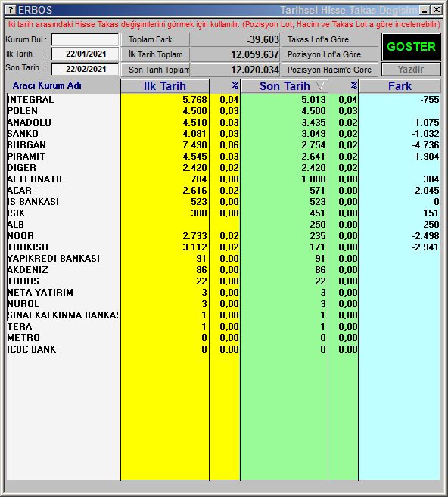
Task: Click the Araci Kurum Adi header
Action: coord(47,85)
